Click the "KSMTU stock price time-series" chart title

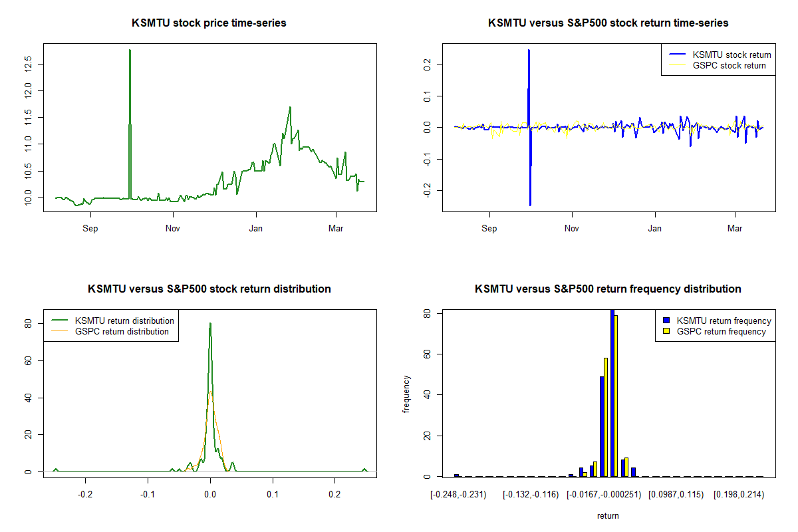click(x=209, y=23)
